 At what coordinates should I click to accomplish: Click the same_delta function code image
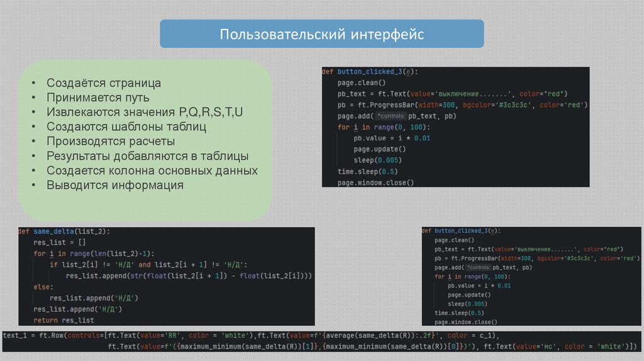(166, 276)
